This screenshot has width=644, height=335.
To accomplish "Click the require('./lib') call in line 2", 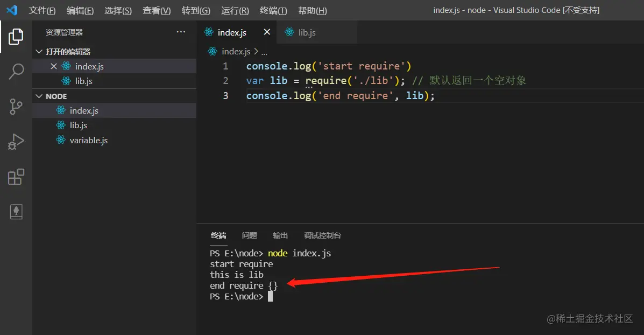I will pyautogui.click(x=352, y=81).
